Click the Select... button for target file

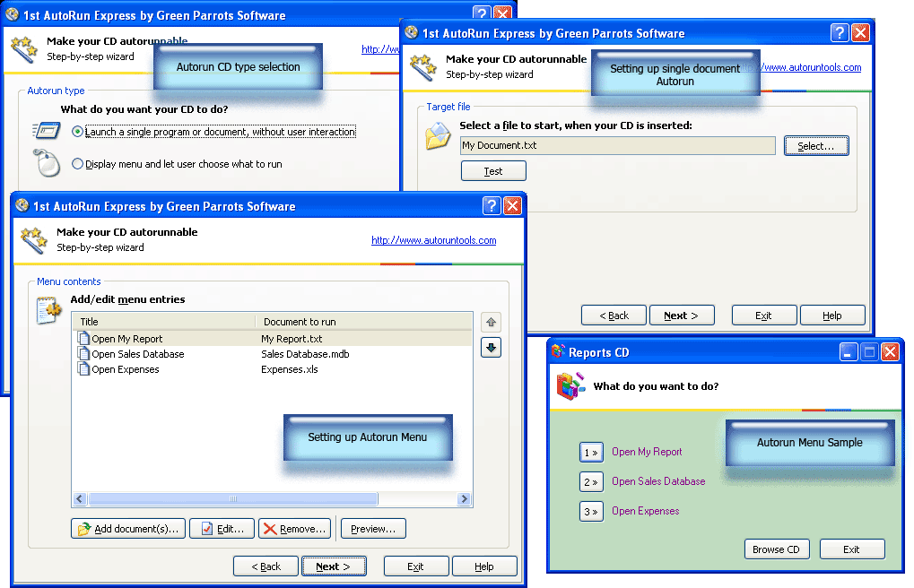[x=816, y=146]
